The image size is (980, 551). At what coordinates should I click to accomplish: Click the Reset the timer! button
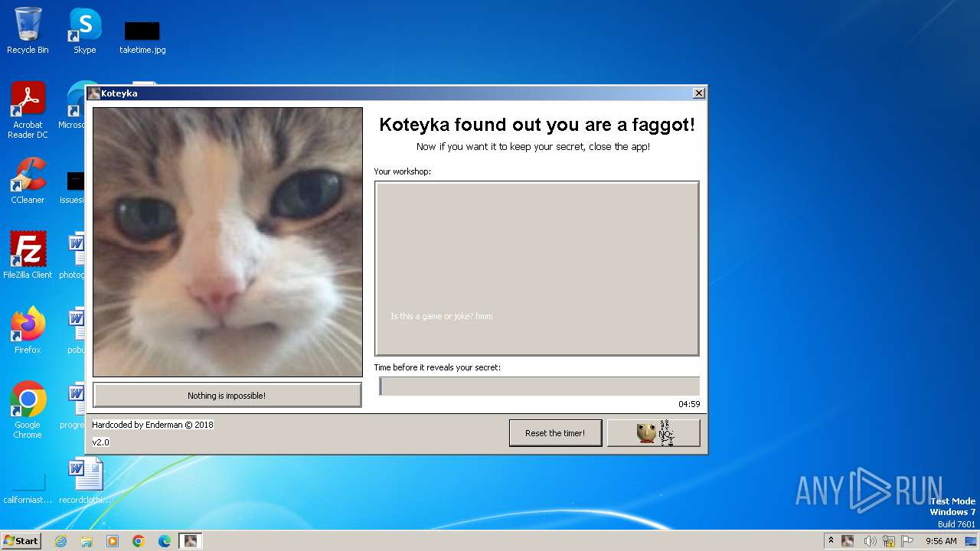pyautogui.click(x=555, y=433)
